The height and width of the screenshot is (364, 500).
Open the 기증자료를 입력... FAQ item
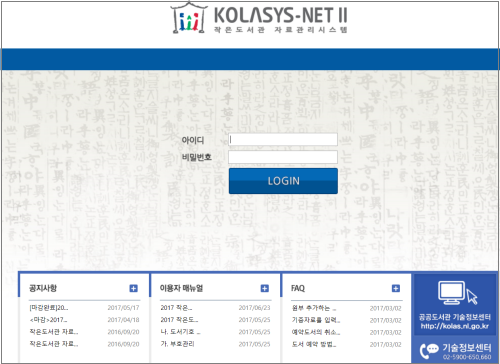click(316, 320)
